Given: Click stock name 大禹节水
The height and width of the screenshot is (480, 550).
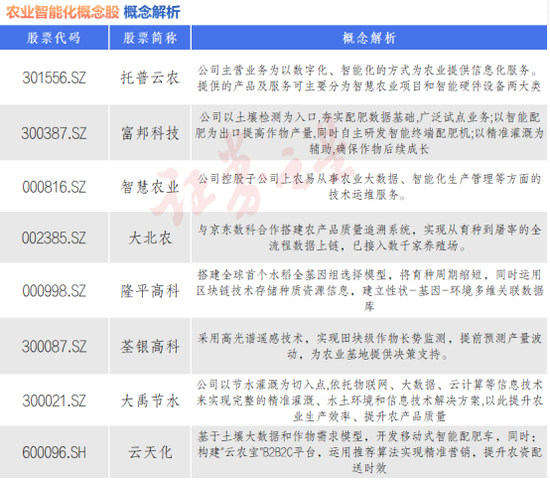Looking at the screenshot, I should point(150,400).
